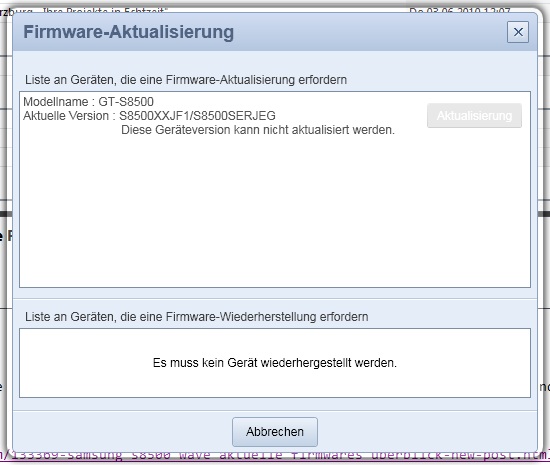Close the Firmware-Aktualisierung dialog
Viewport: 550px width, 465px height.
518,32
